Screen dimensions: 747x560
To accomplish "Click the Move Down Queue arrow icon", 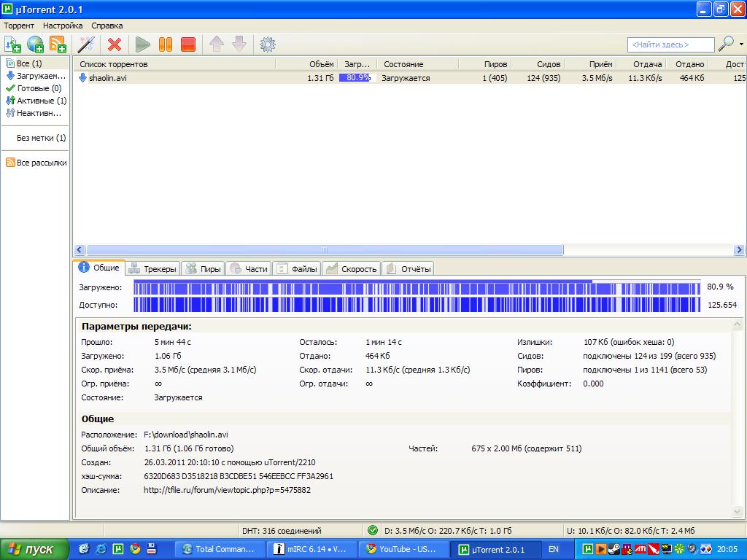I will click(239, 44).
